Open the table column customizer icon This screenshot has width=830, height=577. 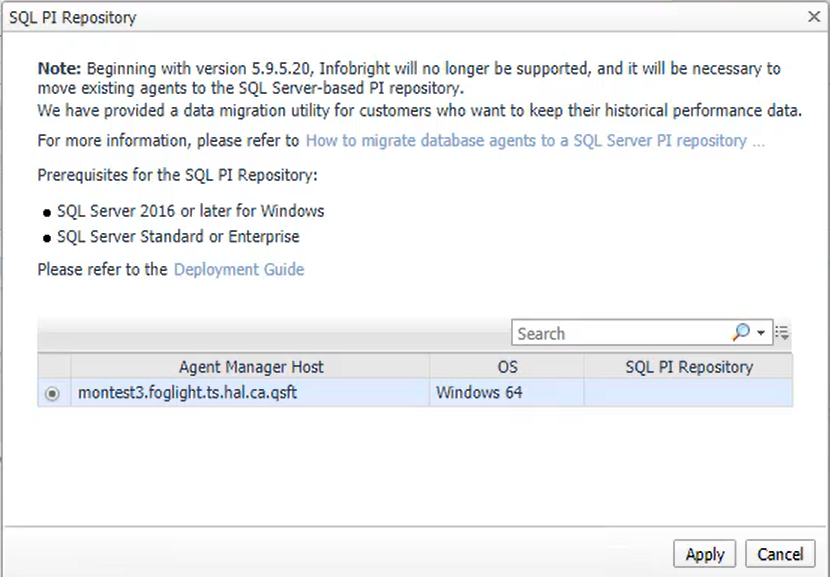tap(782, 332)
